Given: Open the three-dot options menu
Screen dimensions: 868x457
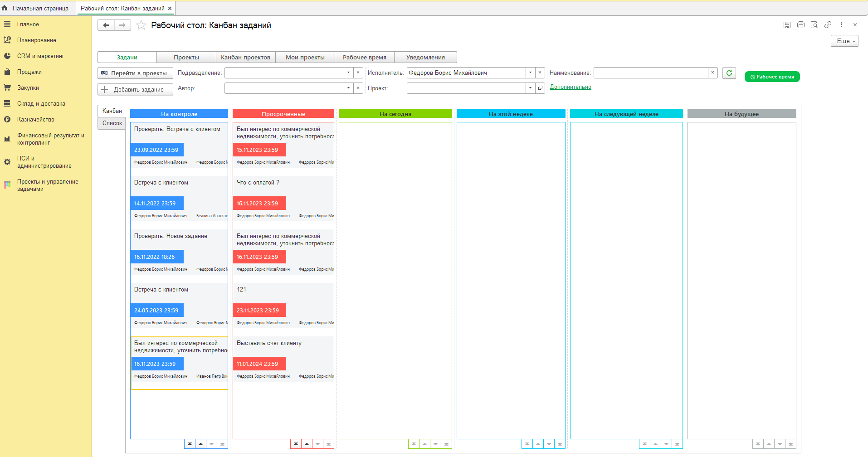Looking at the screenshot, I should (841, 25).
